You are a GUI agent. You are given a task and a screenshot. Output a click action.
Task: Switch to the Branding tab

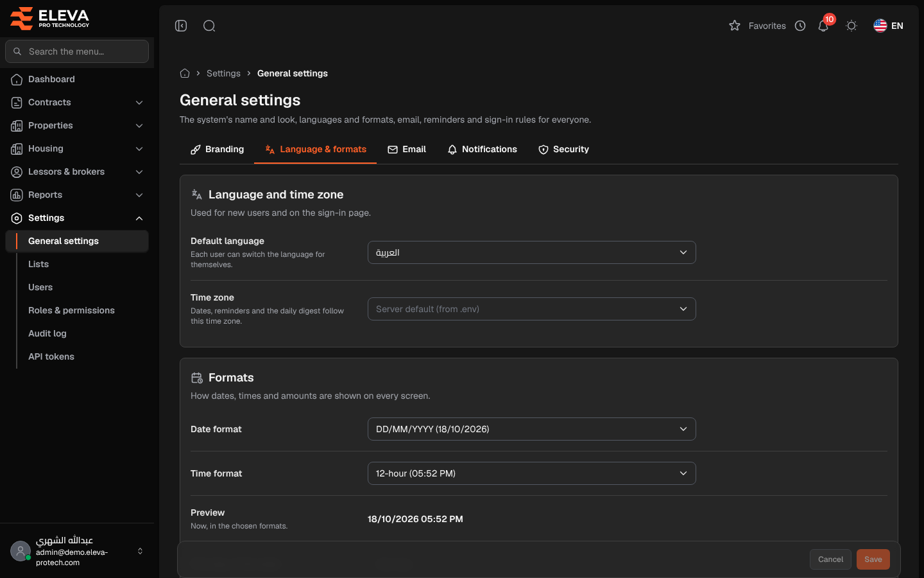217,149
